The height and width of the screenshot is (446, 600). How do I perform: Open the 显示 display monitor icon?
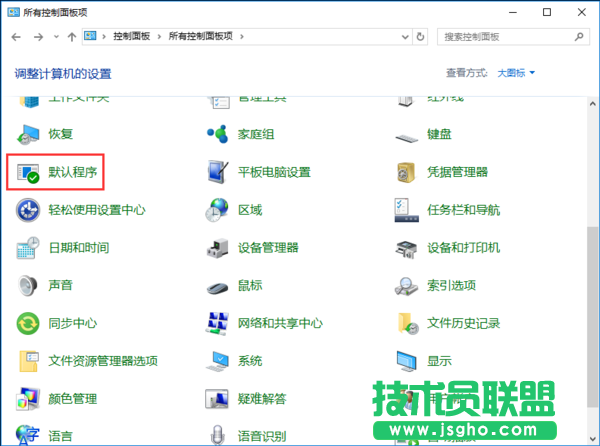click(406, 361)
